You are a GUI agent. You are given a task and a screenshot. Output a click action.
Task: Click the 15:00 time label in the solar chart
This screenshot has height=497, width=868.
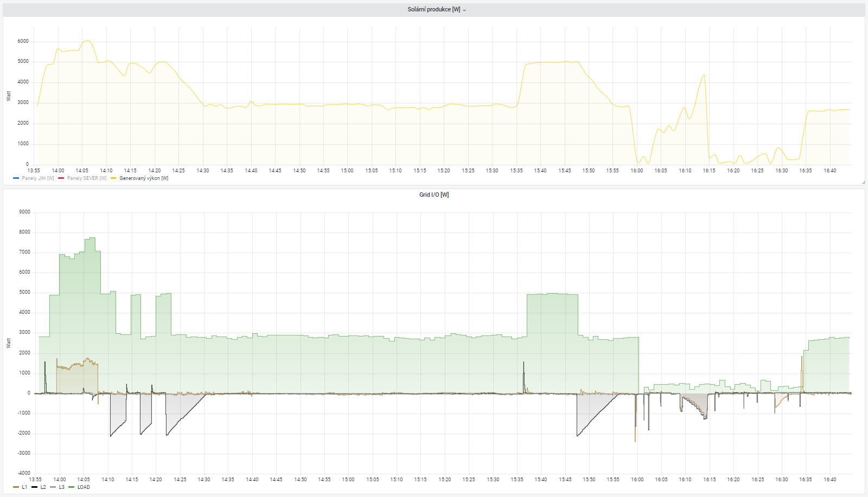tap(347, 171)
